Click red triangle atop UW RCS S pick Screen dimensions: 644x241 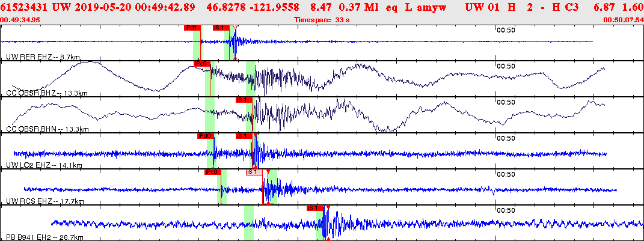pyautogui.click(x=268, y=171)
